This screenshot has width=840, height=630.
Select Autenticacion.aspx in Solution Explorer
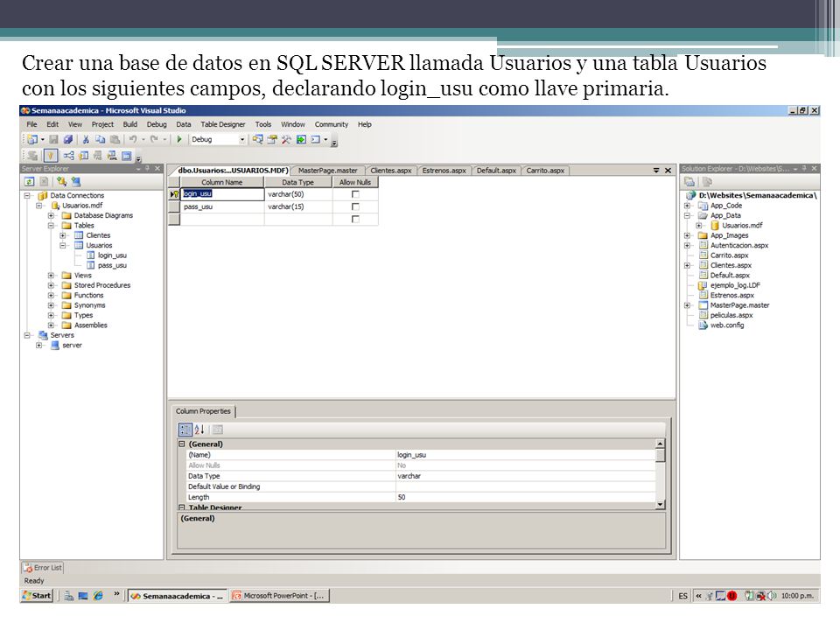739,245
